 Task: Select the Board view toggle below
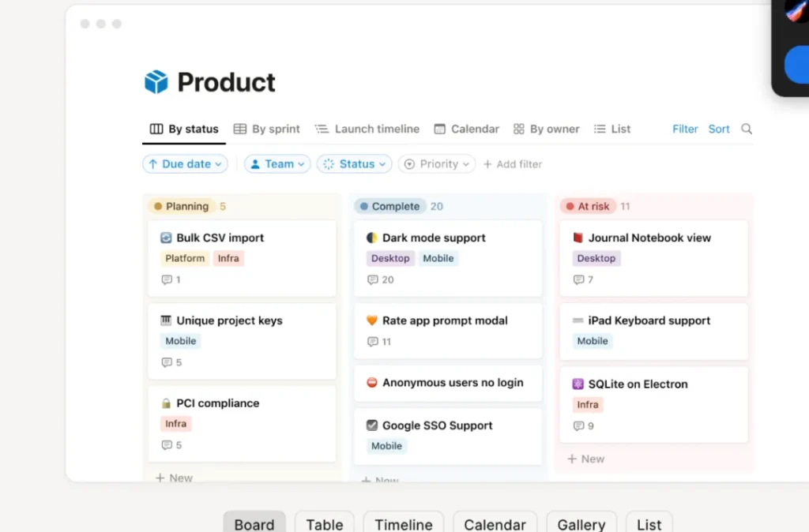tap(254, 523)
